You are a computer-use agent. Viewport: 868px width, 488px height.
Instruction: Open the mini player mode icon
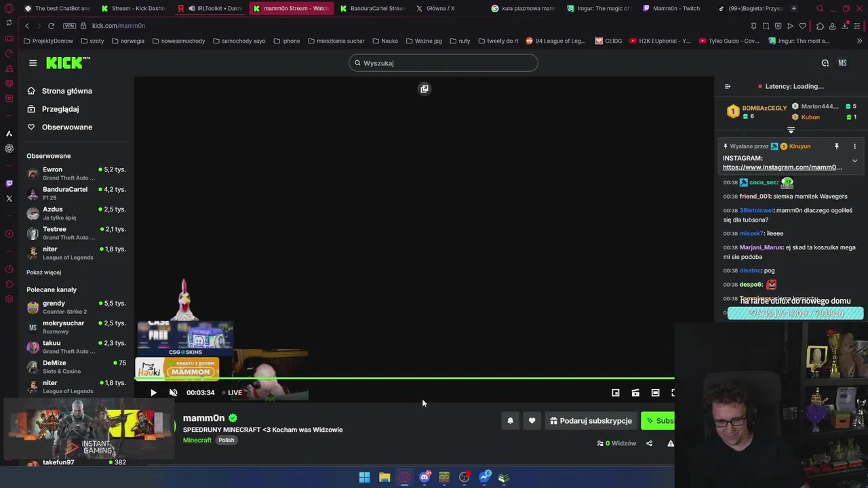click(x=616, y=392)
